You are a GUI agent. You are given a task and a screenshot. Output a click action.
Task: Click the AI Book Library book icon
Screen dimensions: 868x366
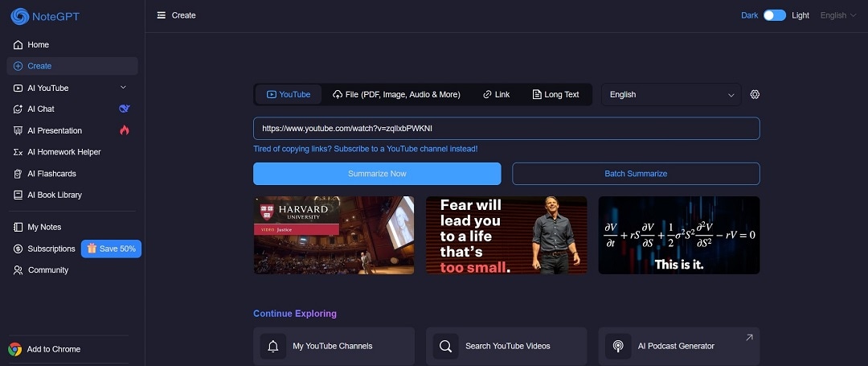click(18, 195)
